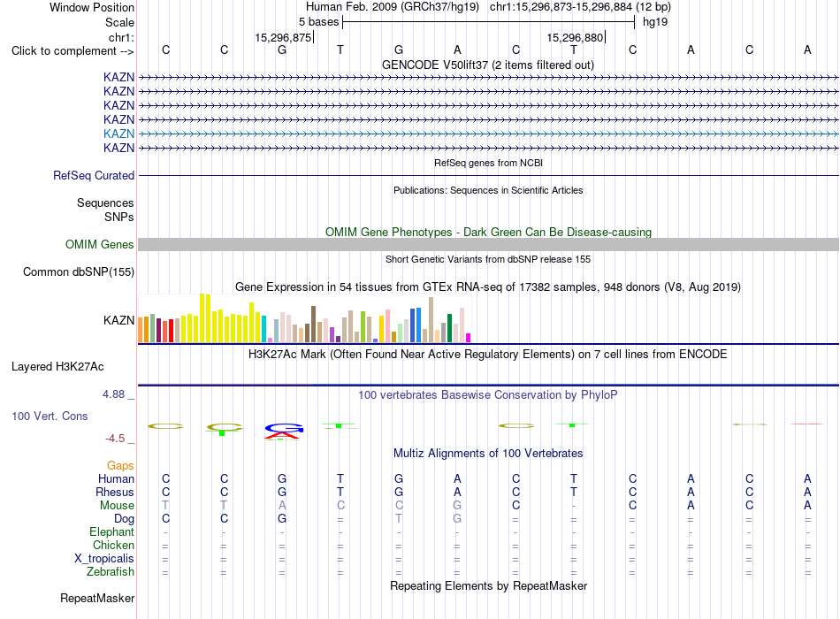Screen dimensions: 840x619
Task: Select the Window Position label
Action: [x=92, y=7]
